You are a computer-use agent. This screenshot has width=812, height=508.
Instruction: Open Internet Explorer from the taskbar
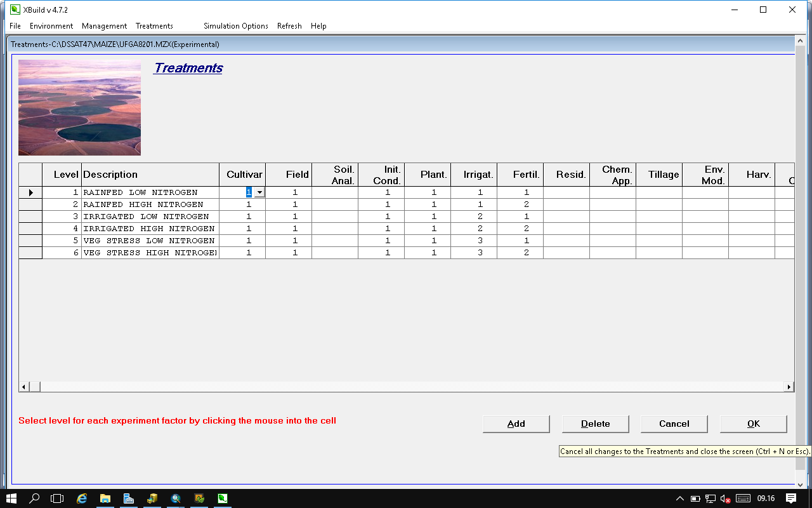pos(82,498)
